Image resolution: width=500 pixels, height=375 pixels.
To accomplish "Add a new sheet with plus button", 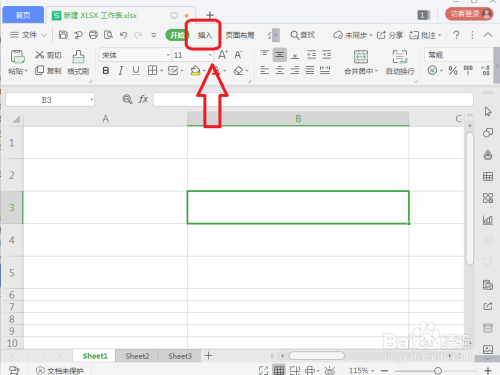I will (x=208, y=356).
